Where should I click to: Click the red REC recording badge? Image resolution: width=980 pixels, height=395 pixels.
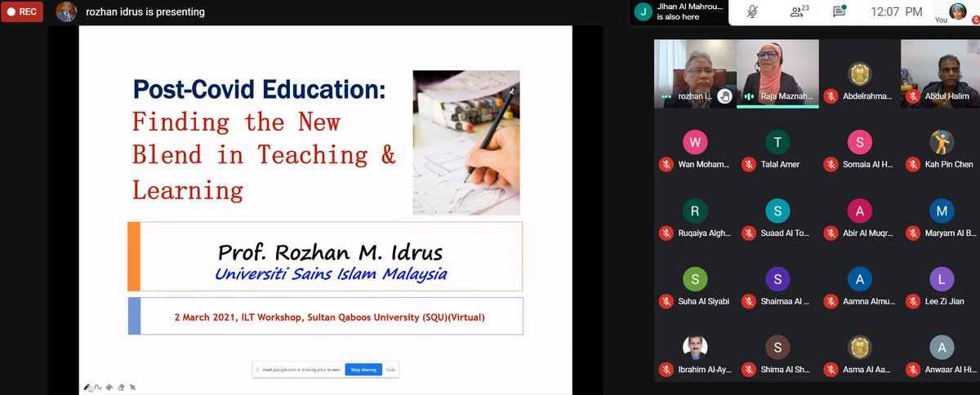[21, 12]
